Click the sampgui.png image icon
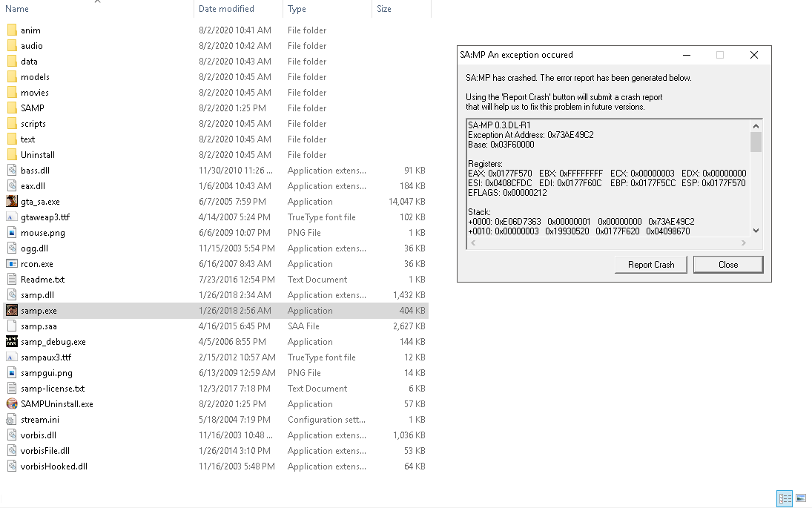Viewport: 812px width, 508px height. [12, 372]
